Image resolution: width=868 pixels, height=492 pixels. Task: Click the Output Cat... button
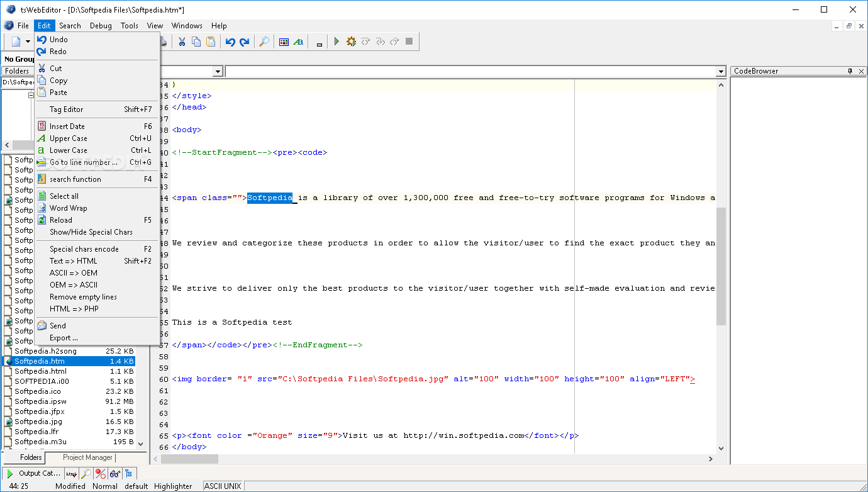click(33, 473)
